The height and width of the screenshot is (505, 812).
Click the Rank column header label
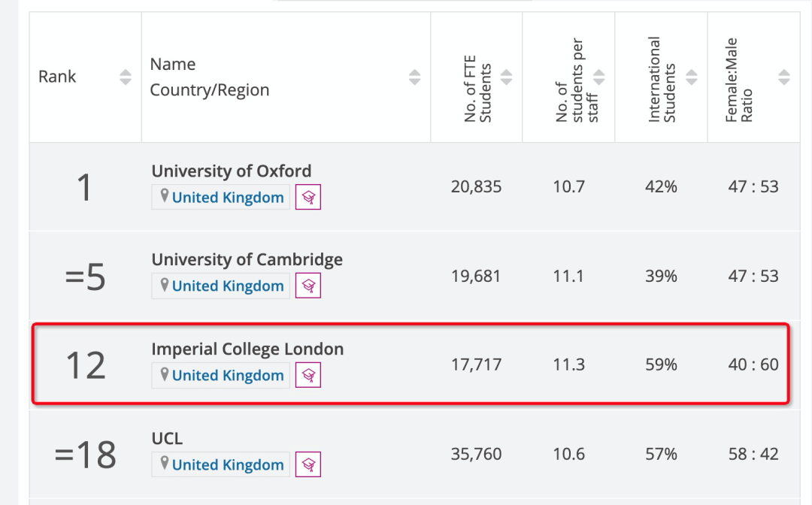click(x=57, y=77)
